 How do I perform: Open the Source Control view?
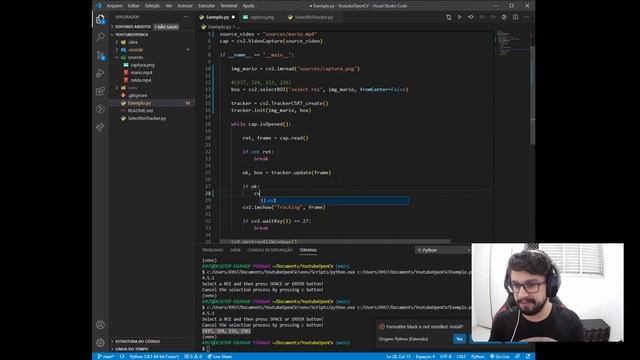click(100, 55)
